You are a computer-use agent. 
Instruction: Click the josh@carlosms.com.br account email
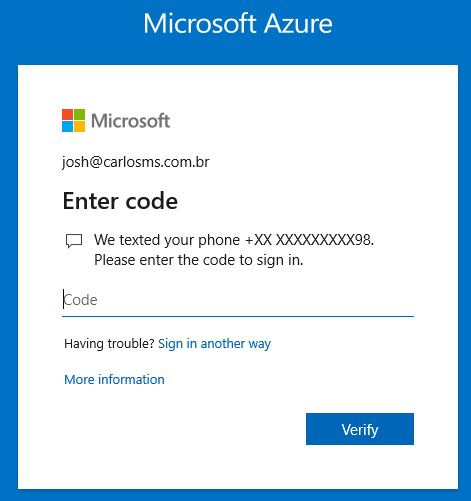click(136, 162)
